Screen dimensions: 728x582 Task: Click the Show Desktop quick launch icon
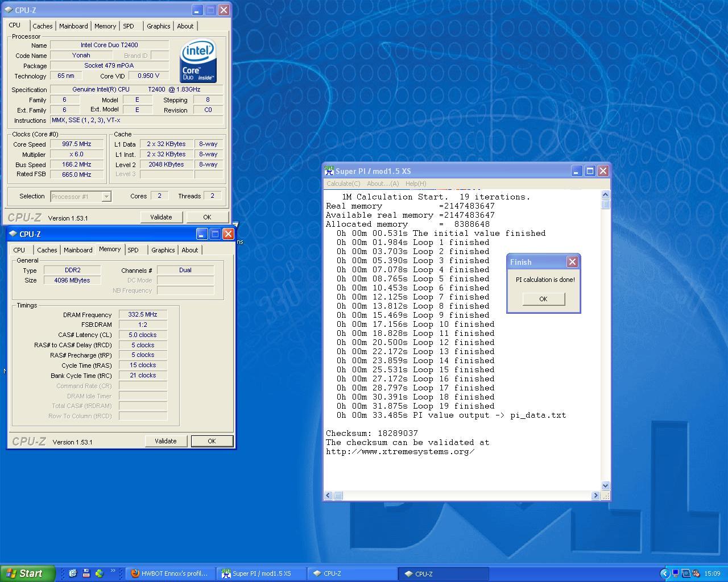click(x=73, y=573)
